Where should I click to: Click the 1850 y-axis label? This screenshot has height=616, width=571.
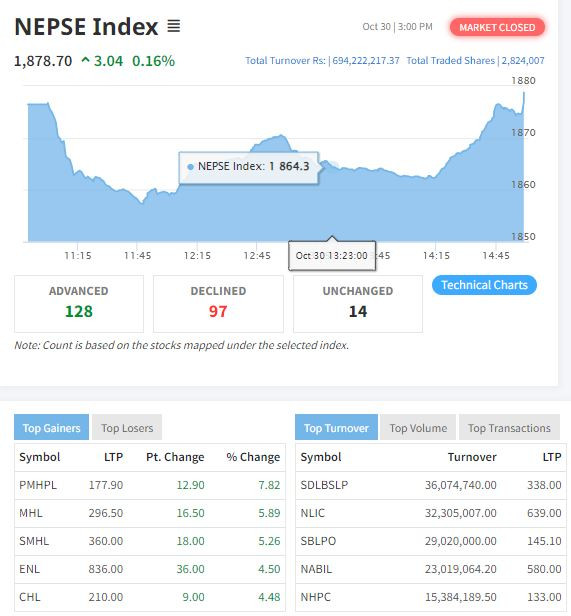coord(523,236)
